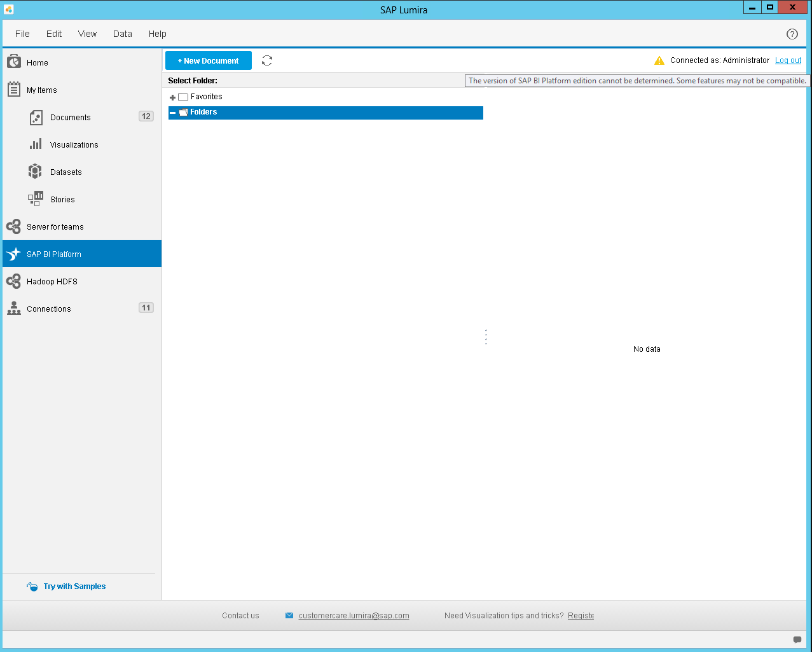Viewport: 812px width, 652px height.
Task: Click the open Folders icon in the selected row
Action: [x=184, y=112]
